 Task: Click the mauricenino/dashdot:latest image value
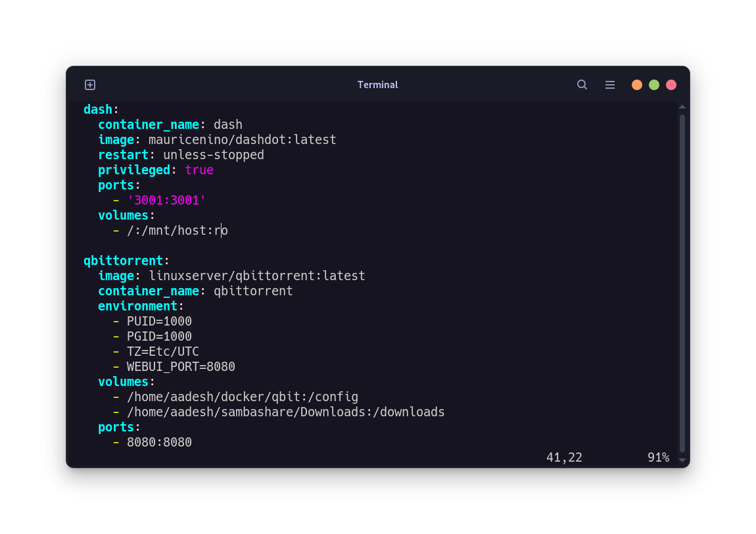tap(242, 139)
